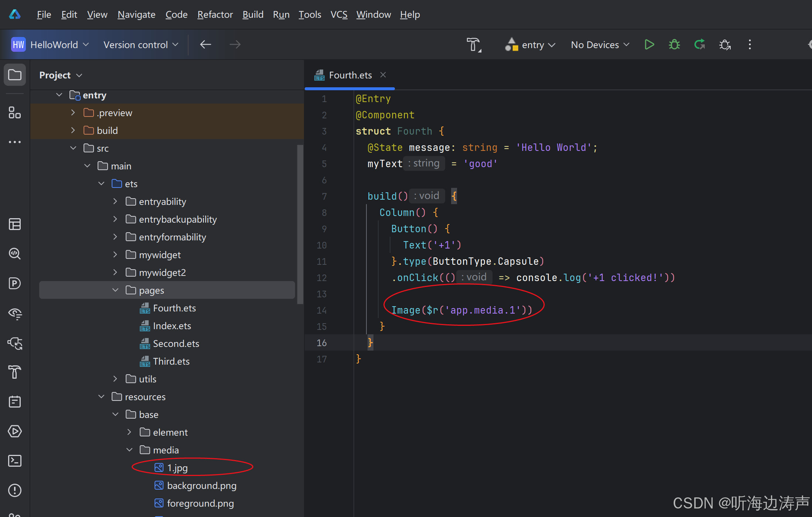Select Index.ets in the project tree

pyautogui.click(x=172, y=326)
